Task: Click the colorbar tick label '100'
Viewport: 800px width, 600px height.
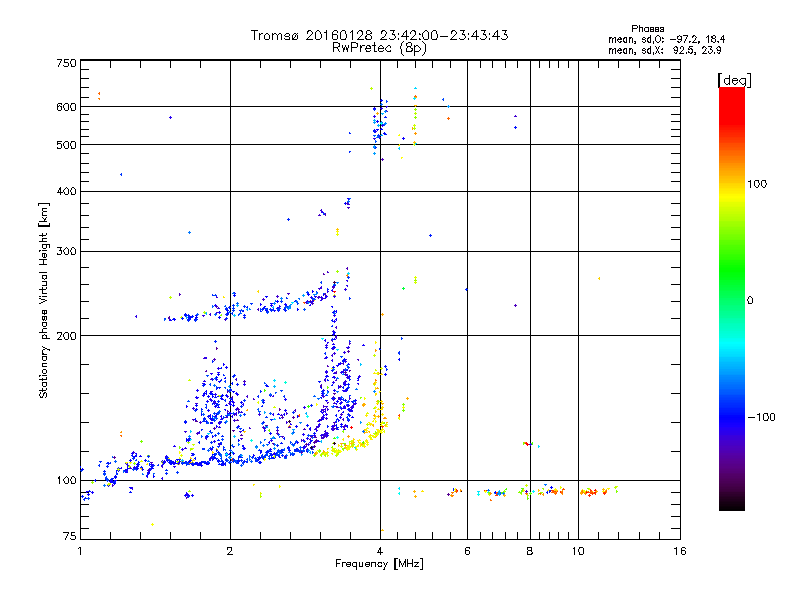Action: (x=757, y=184)
